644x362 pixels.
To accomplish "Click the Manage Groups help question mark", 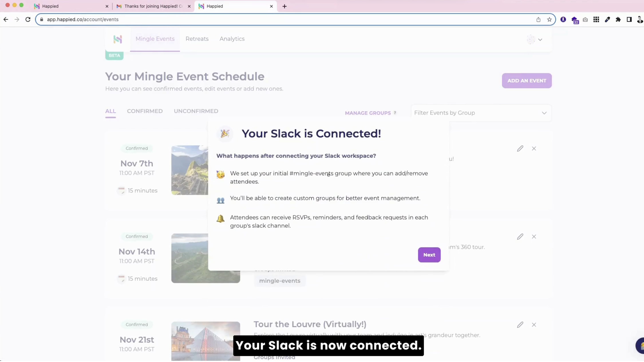I will tap(395, 113).
